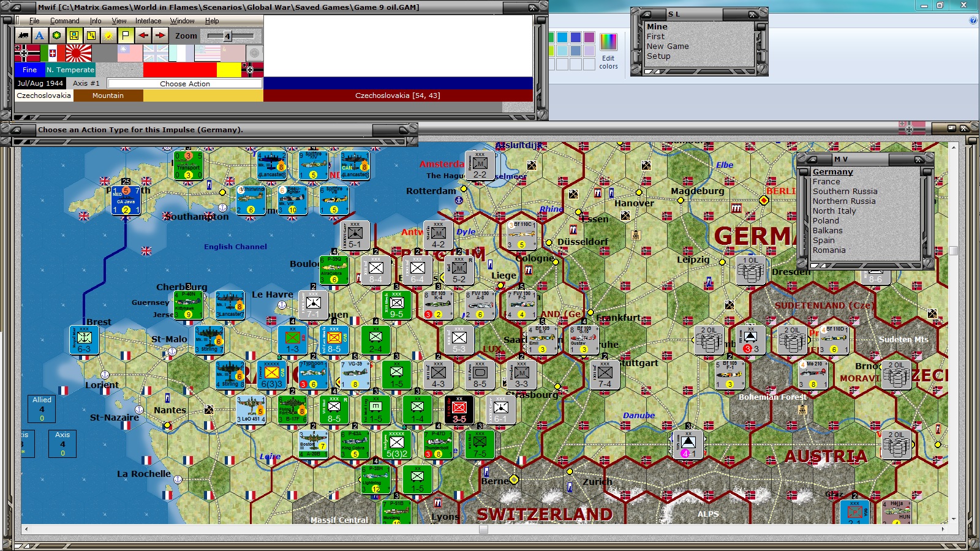Select Spain in the M V list
Image resolution: width=980 pixels, height=551 pixels.
tap(824, 241)
